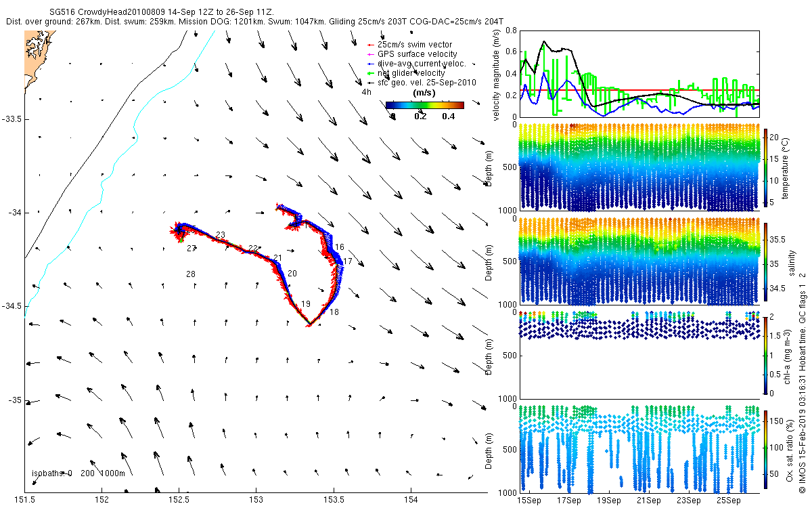
Task: Click the oxygen saturation ratio colorbar
Action: coord(766,450)
